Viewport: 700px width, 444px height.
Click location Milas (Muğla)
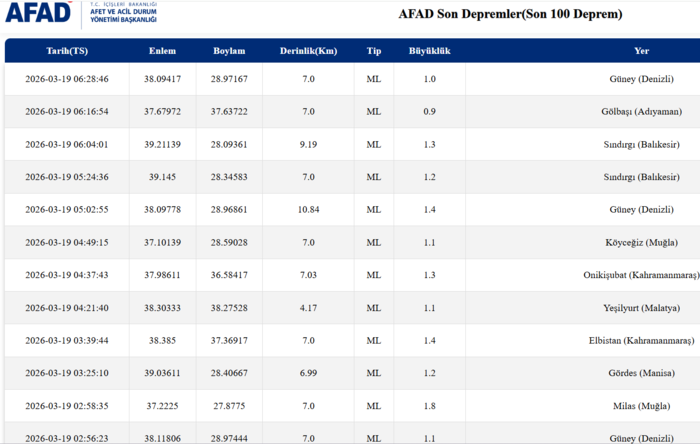[x=642, y=407]
